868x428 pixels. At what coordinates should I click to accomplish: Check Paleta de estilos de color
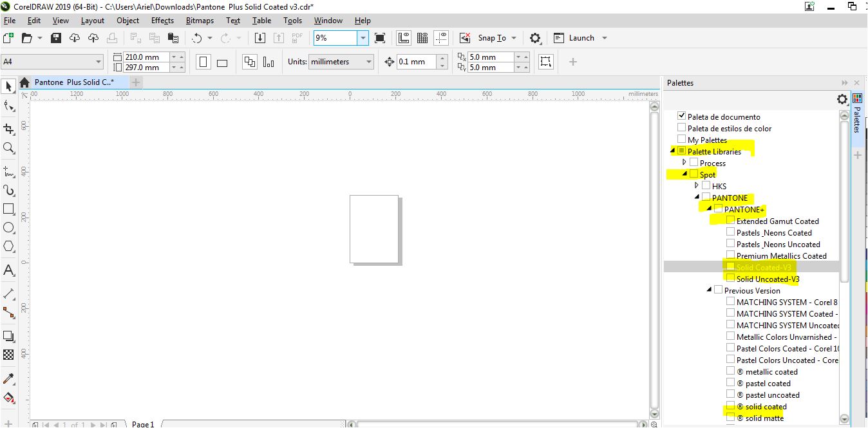pos(682,128)
